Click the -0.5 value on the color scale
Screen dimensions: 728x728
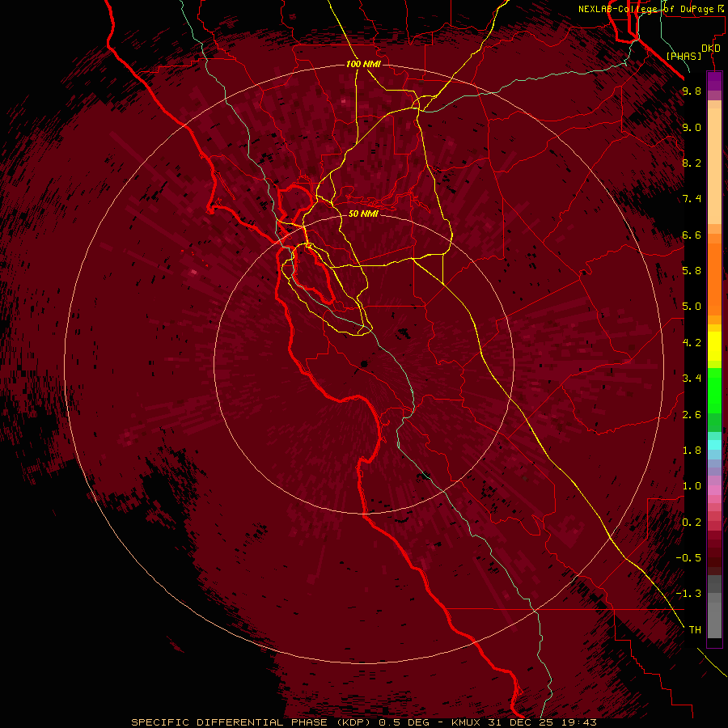click(689, 558)
